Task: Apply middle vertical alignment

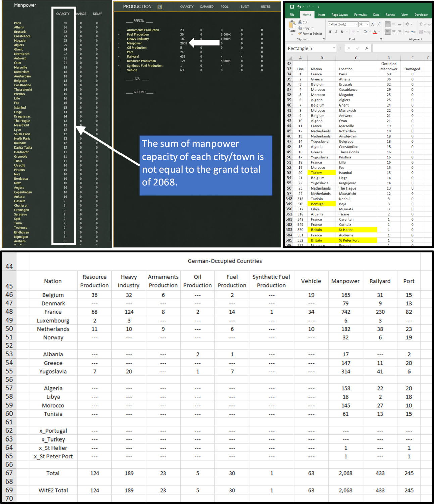Action: (394, 24)
